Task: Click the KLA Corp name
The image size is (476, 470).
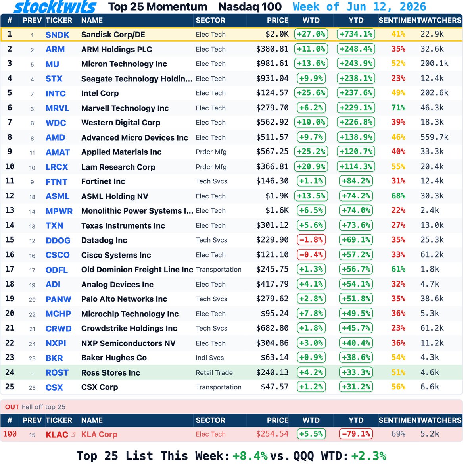Action: (99, 435)
